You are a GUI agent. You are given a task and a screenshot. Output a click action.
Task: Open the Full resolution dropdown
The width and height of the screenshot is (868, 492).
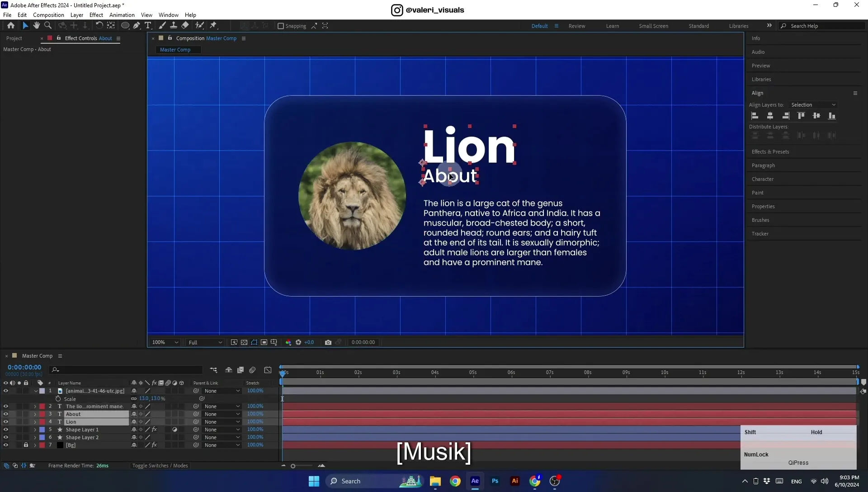[205, 342]
